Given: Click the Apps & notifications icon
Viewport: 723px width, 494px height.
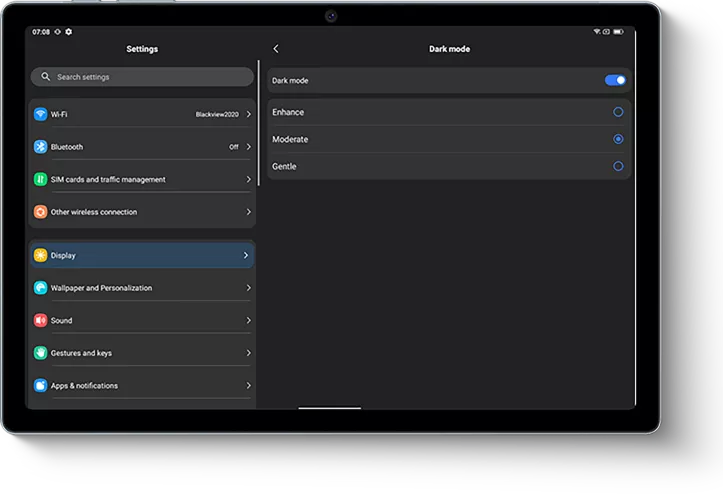Looking at the screenshot, I should [41, 386].
